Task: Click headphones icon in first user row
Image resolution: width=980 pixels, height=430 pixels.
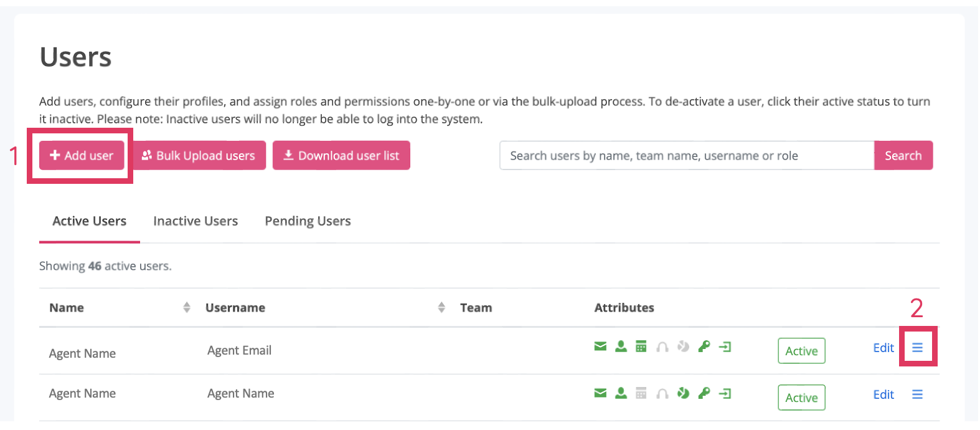Action: click(662, 346)
